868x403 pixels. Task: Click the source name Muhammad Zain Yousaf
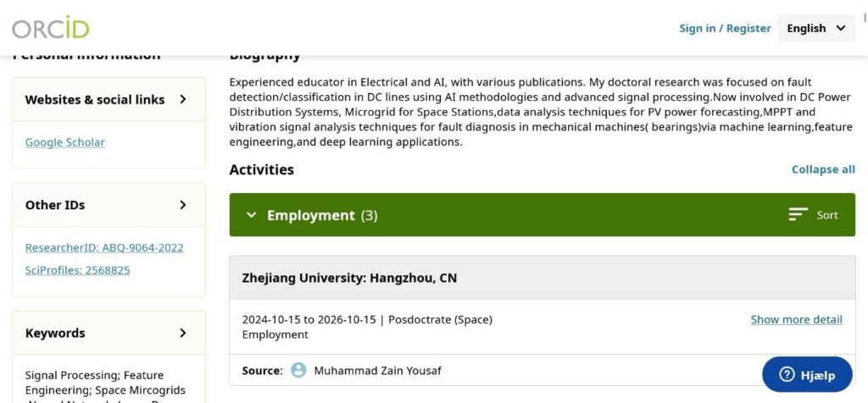coord(377,370)
